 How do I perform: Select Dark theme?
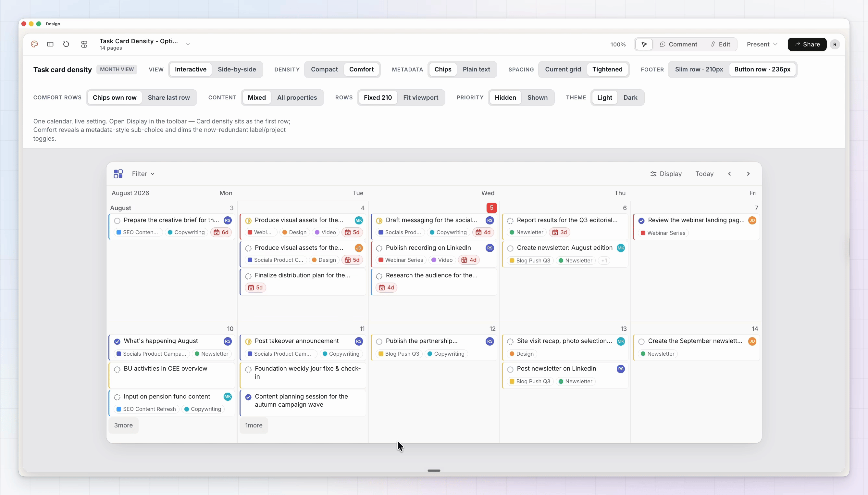click(x=630, y=97)
